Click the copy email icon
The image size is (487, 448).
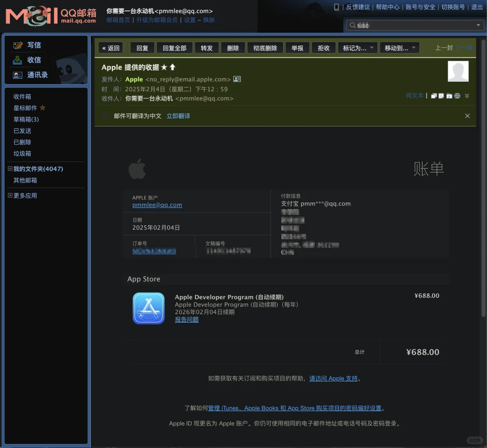point(434,96)
